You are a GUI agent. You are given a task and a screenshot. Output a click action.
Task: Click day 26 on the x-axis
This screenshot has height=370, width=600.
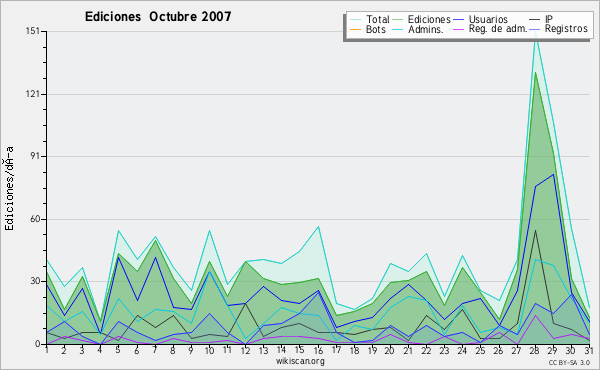point(498,350)
